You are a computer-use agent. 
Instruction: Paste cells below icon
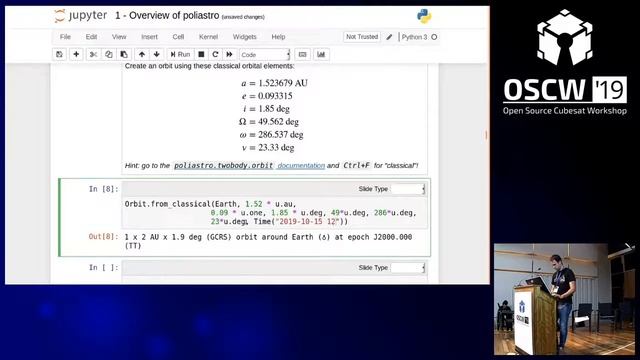pyautogui.click(x=124, y=54)
